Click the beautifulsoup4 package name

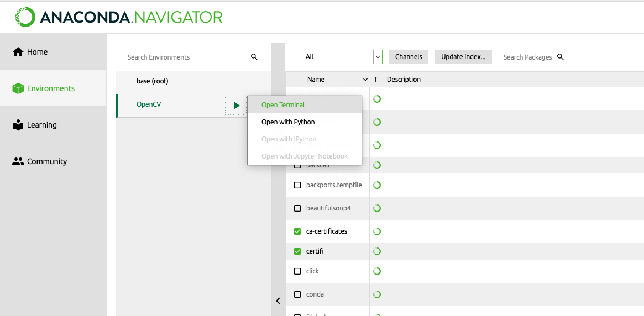pyautogui.click(x=328, y=208)
